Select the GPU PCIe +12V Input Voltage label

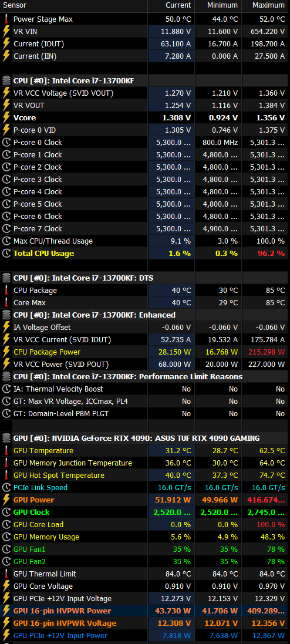[x=62, y=598]
